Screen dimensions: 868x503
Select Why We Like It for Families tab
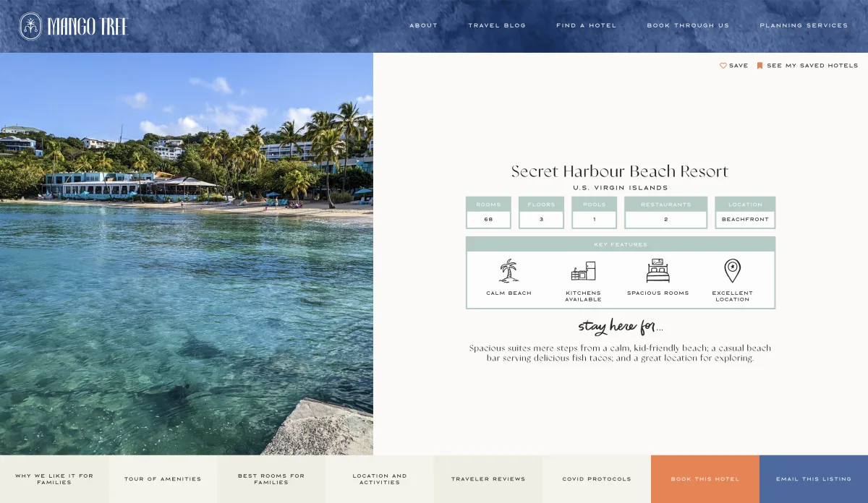point(54,479)
